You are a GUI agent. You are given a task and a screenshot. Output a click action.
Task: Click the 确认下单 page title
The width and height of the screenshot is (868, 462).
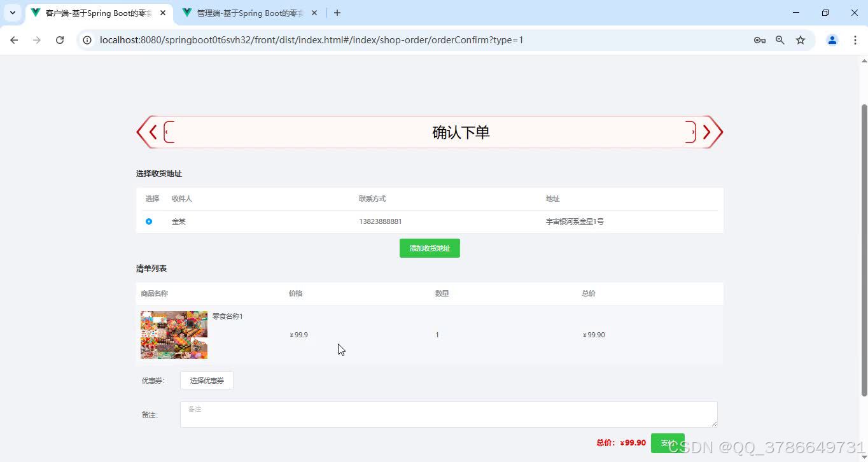pos(461,132)
